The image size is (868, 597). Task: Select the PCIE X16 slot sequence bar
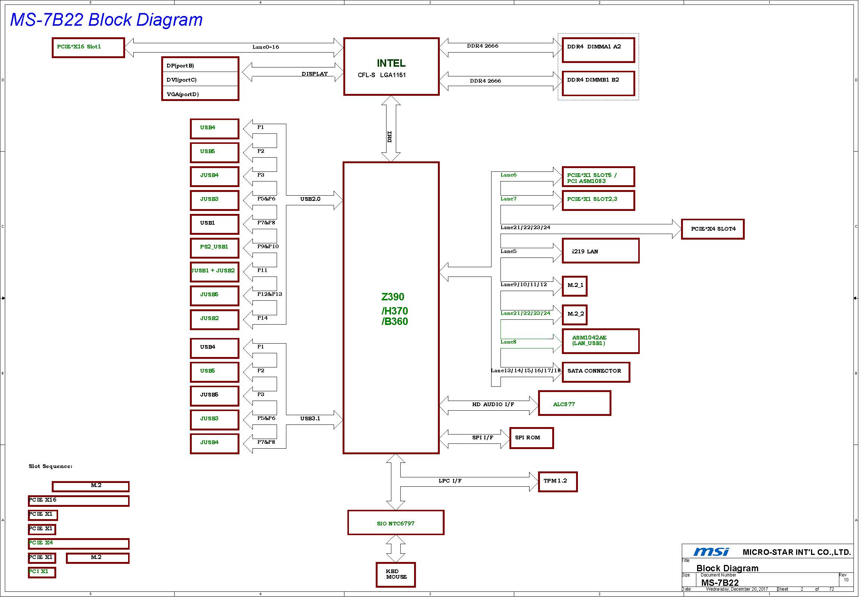click(x=79, y=501)
